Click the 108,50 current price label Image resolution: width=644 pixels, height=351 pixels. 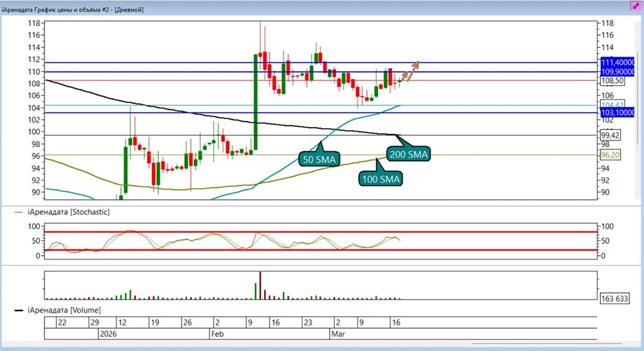[612, 81]
